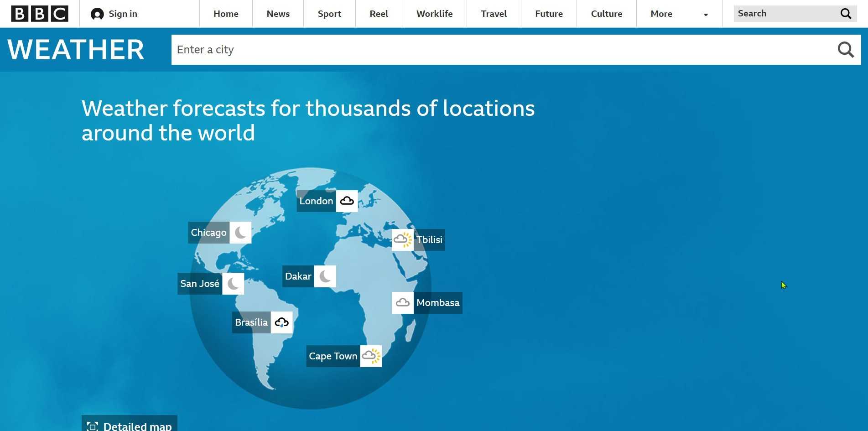Click Mombasa's grey cloud icon
Image resolution: width=868 pixels, height=431 pixels.
click(x=402, y=303)
